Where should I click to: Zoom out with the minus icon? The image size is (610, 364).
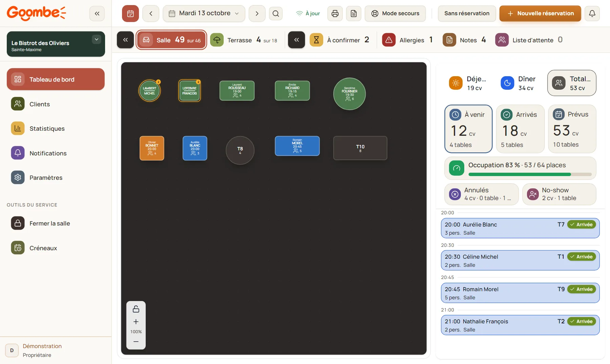click(x=136, y=342)
